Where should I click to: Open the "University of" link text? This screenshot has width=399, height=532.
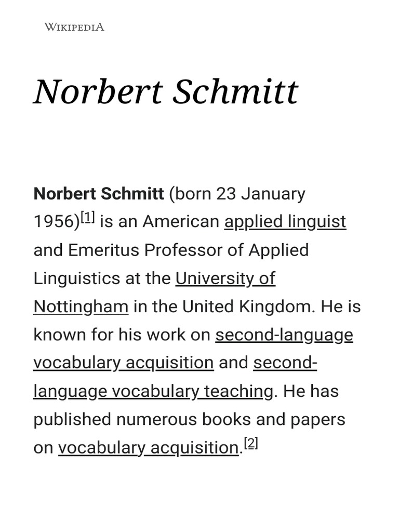225,278
